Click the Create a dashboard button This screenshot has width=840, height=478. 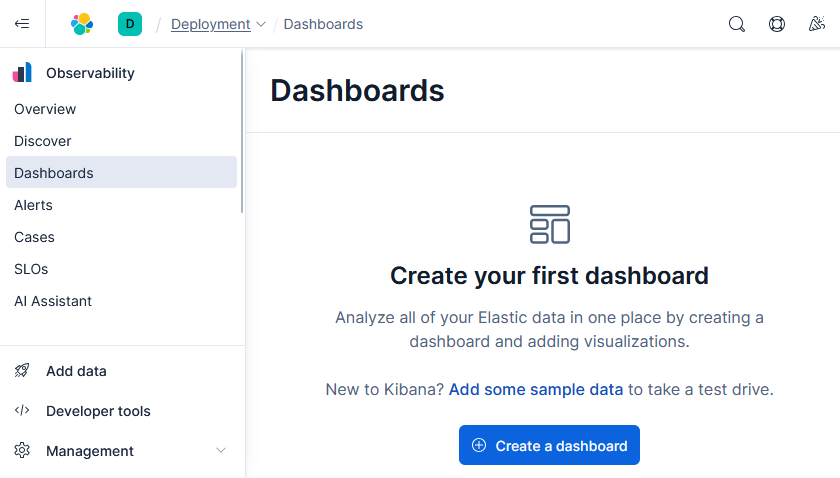[549, 445]
